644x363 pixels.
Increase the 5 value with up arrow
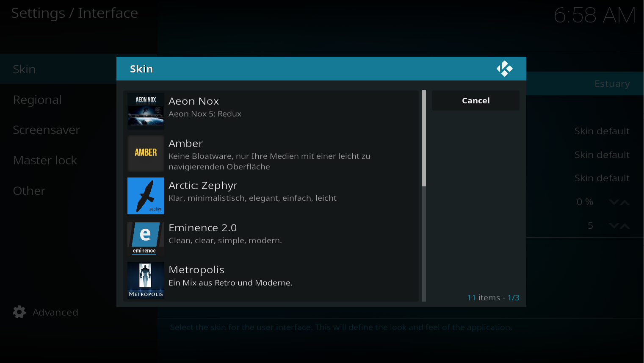[x=625, y=226]
